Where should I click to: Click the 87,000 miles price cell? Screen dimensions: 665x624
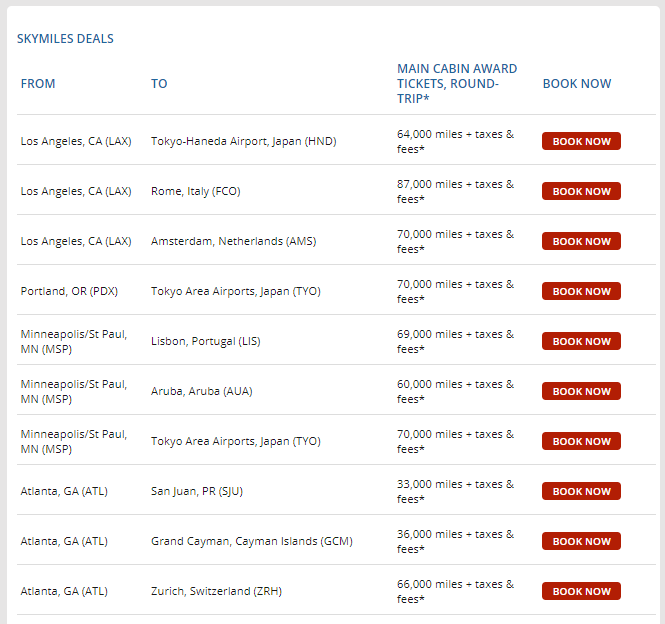point(455,191)
